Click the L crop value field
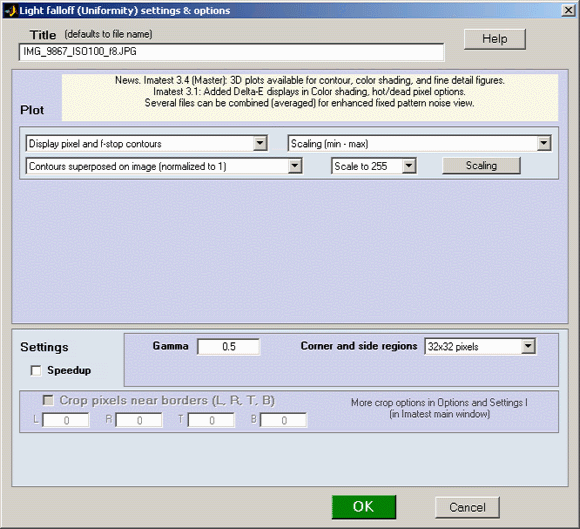 (x=66, y=421)
